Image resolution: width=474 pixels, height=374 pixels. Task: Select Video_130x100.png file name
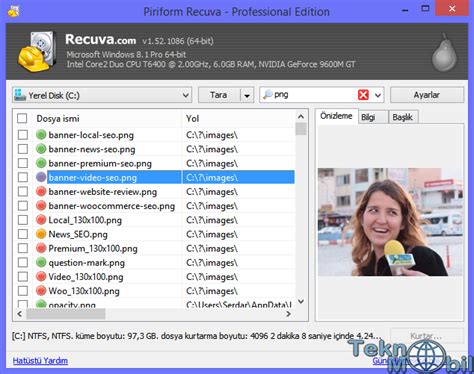pos(86,277)
